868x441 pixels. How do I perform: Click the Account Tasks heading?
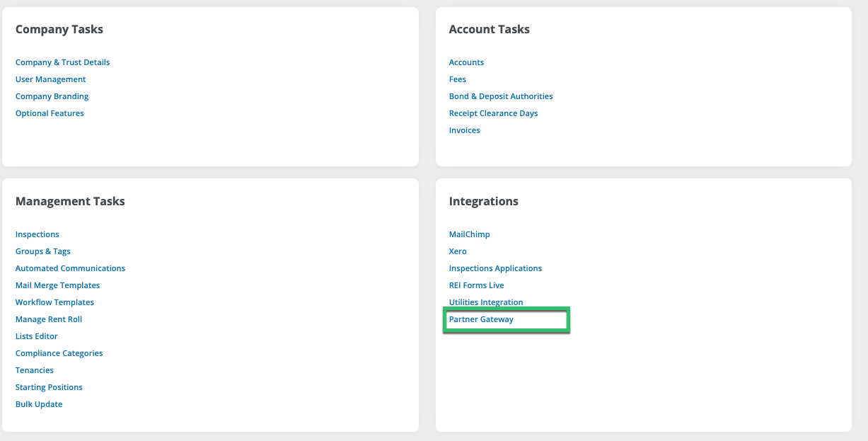pyautogui.click(x=490, y=29)
